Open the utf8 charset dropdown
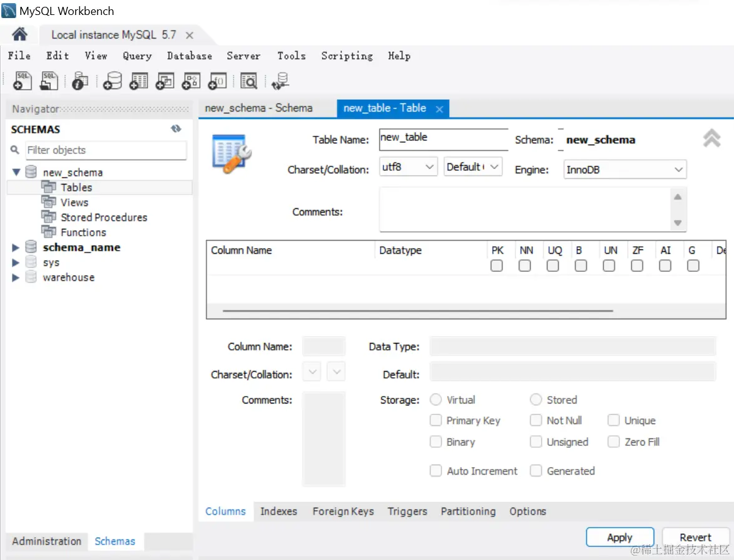 pyautogui.click(x=408, y=167)
